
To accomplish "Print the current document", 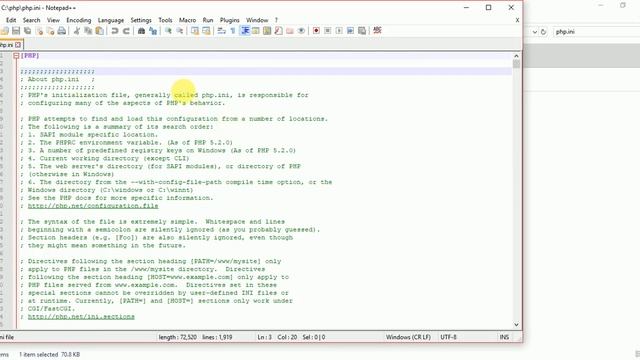I will point(62,31).
